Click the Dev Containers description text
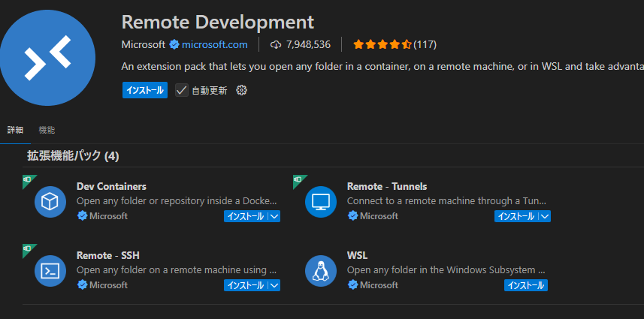644x319 pixels. 177,201
